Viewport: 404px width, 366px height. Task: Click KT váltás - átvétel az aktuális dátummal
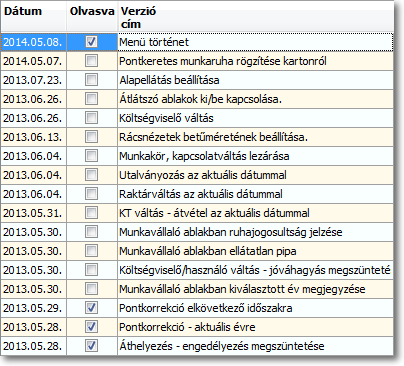coord(255,213)
